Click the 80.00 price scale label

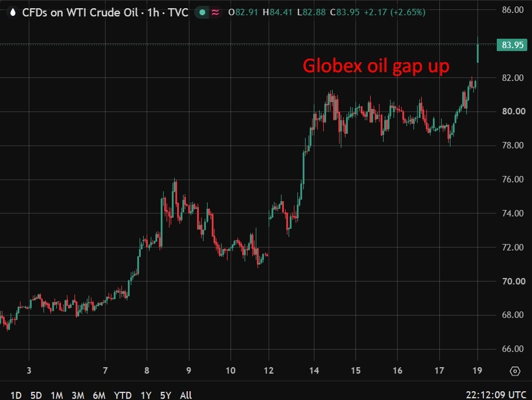click(x=513, y=111)
